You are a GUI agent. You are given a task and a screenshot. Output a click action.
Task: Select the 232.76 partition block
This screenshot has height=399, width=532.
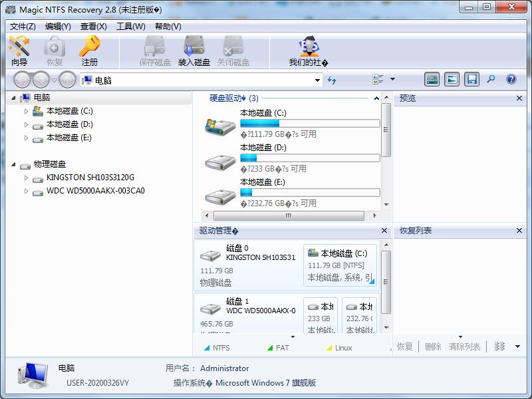point(359,315)
